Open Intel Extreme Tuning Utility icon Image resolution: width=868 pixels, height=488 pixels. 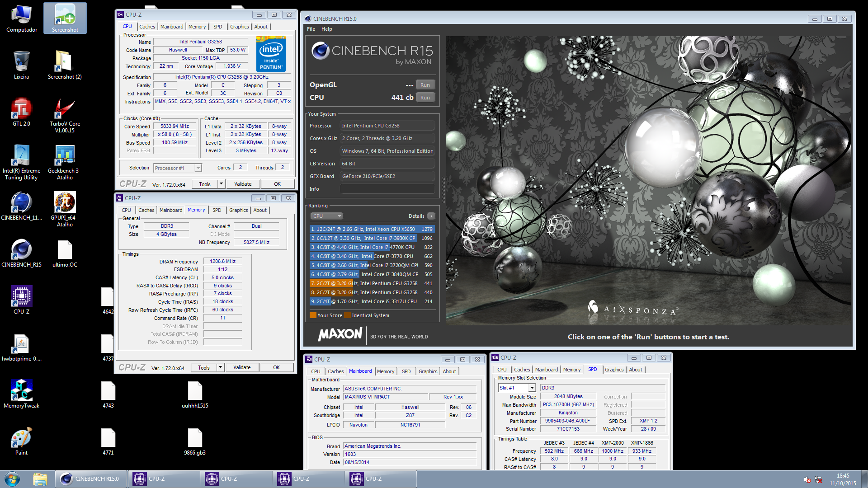21,162
